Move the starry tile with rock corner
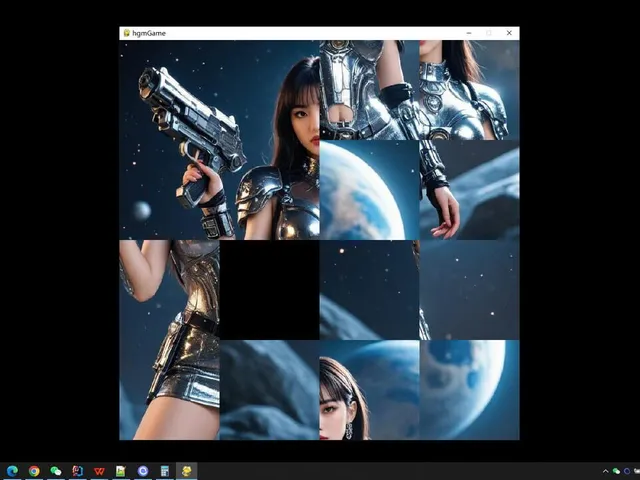This screenshot has height=480, width=640. pos(369,290)
